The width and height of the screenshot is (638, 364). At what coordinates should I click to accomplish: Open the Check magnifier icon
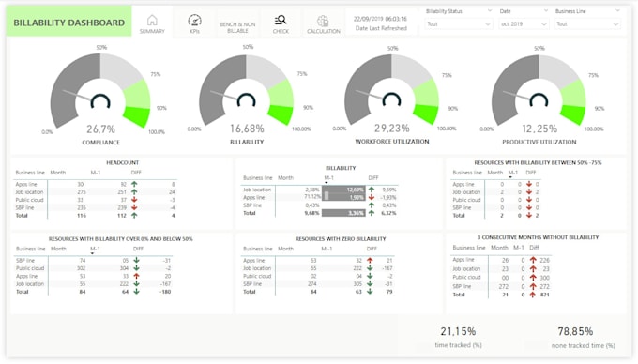(281, 20)
